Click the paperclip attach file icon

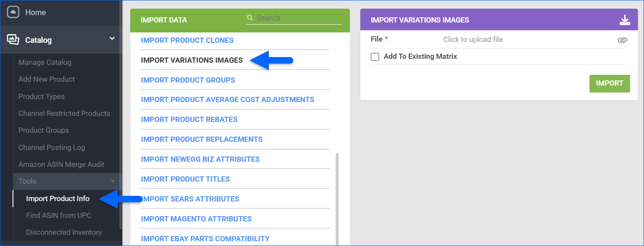(622, 40)
